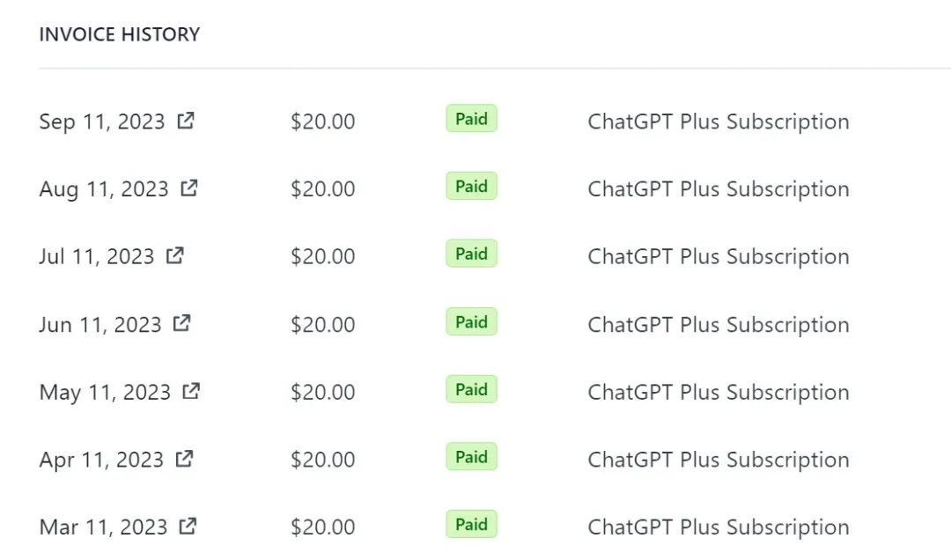The width and height of the screenshot is (951, 560).
Task: Open the May 11, 2023 invoice external link icon
Action: 191,391
